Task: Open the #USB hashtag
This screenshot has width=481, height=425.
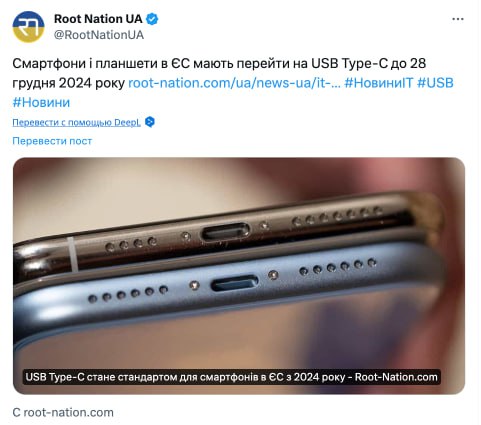Action: 435,83
